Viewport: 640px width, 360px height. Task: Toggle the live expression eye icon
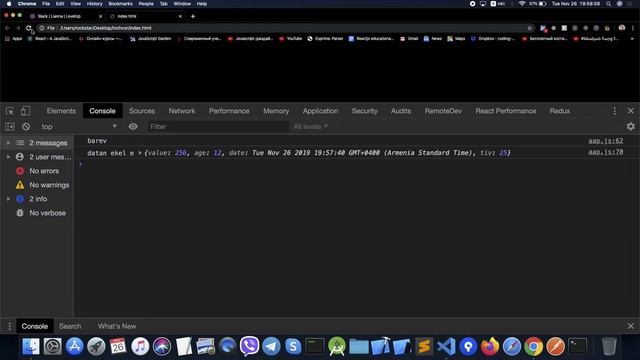click(x=133, y=127)
